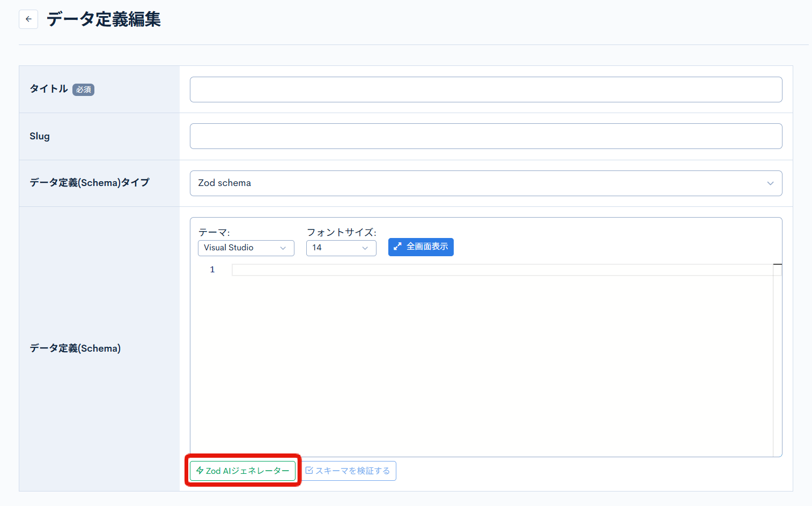812x506 pixels.
Task: Click the 必須 required badge next to タイトル
Action: pos(84,90)
